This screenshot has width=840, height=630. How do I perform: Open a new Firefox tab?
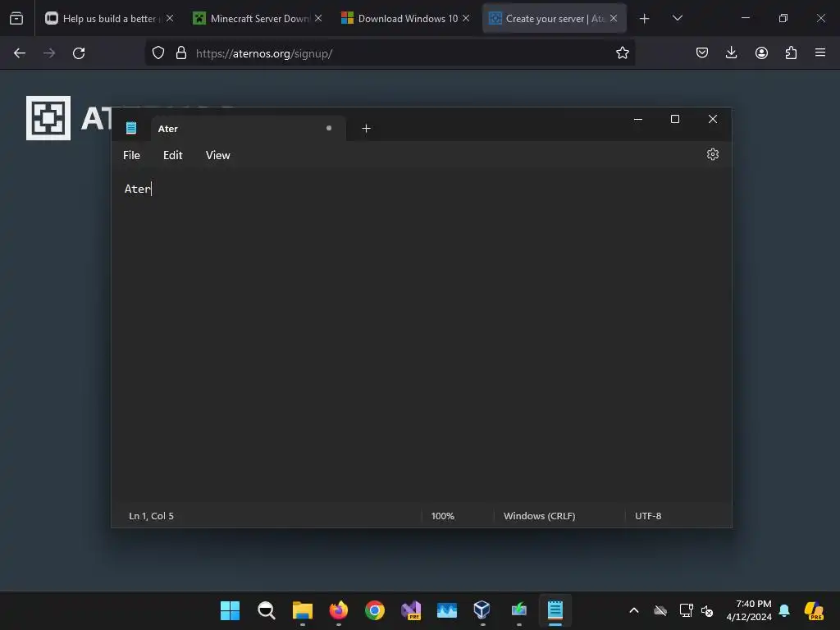(x=645, y=19)
